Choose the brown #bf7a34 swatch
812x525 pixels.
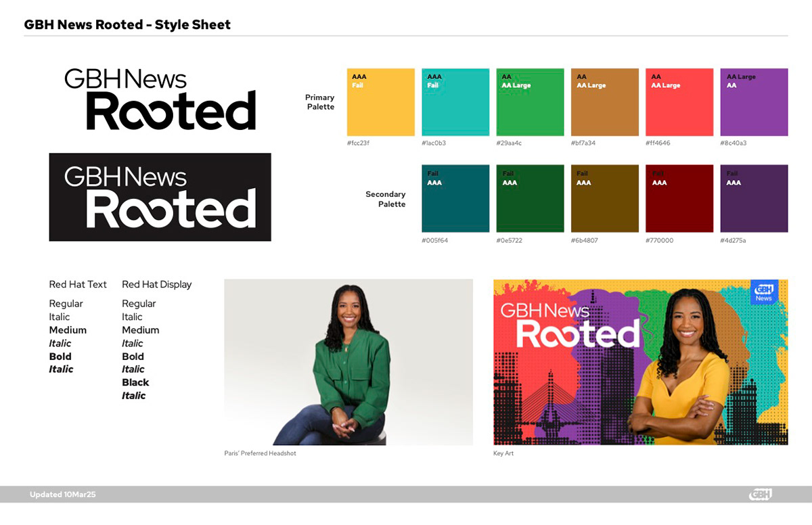point(605,102)
